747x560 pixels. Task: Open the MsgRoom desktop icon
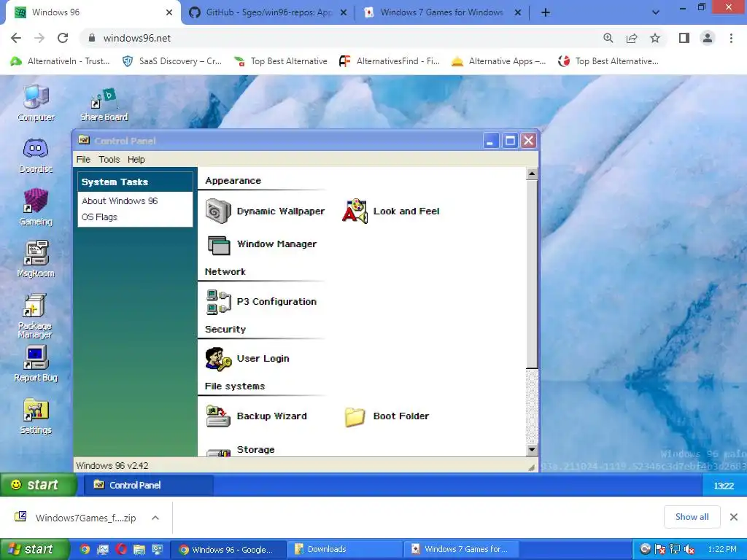(36, 259)
